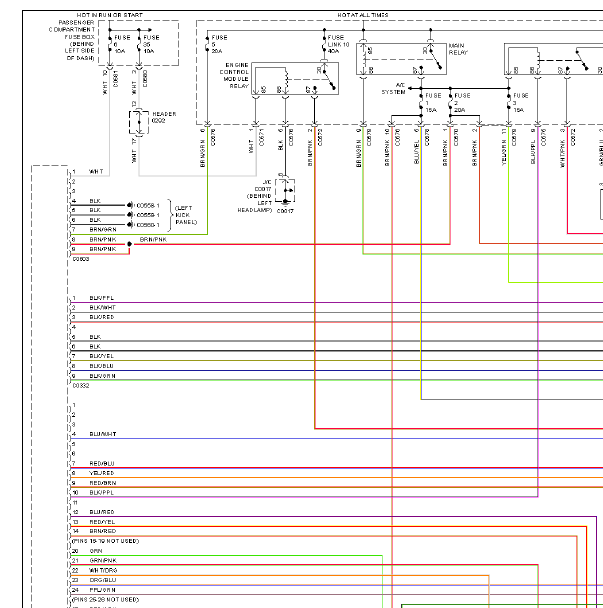Click the "BLK/RED" wire label
This screenshot has width=603, height=608.
(102, 317)
